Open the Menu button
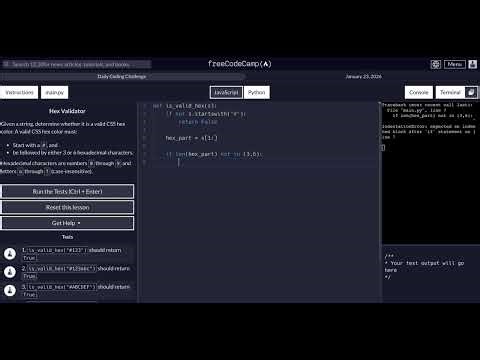 click(455, 64)
